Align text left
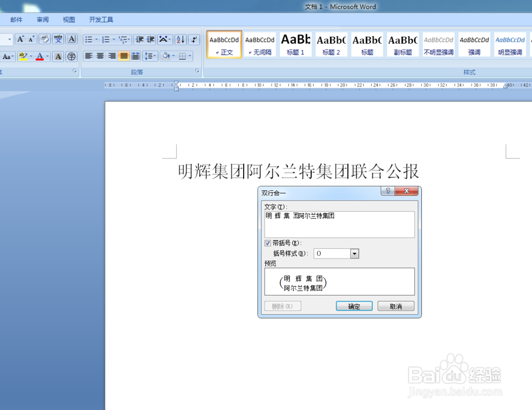The width and height of the screenshot is (532, 410). tap(89, 56)
